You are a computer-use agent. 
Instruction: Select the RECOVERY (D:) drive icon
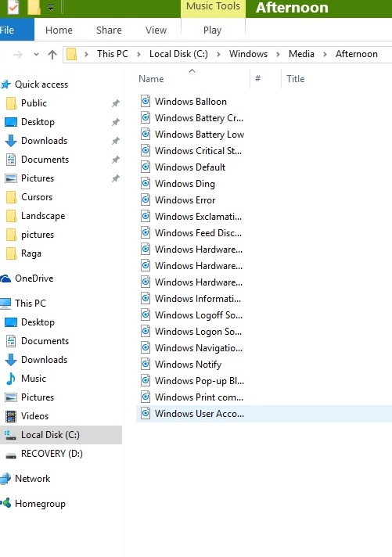[x=11, y=455]
